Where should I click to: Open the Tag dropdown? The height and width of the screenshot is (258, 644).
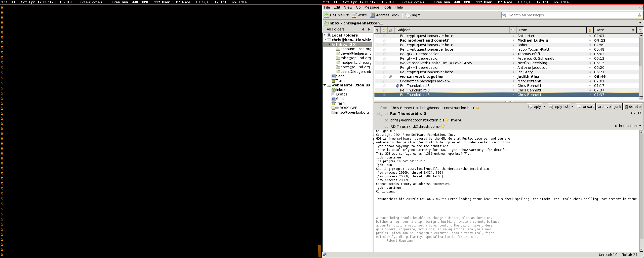point(413,15)
